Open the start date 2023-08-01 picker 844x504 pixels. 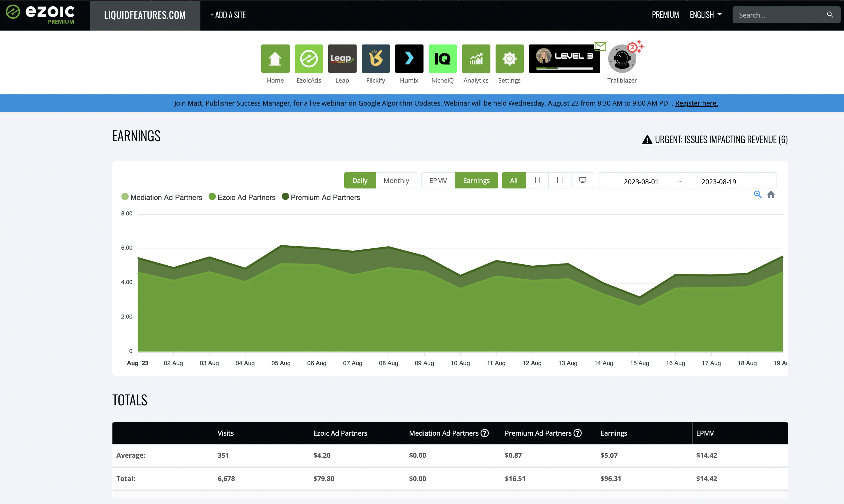[x=641, y=181]
